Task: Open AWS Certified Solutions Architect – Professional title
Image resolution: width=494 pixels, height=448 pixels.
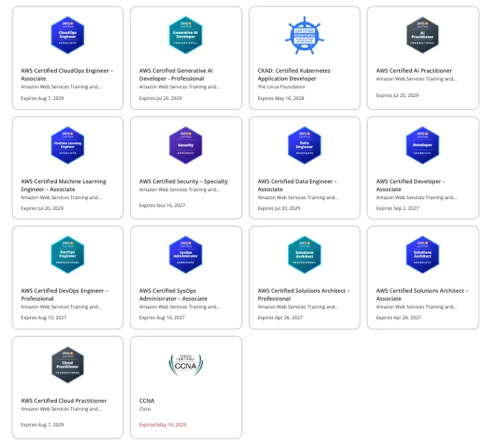Action: coord(303,295)
